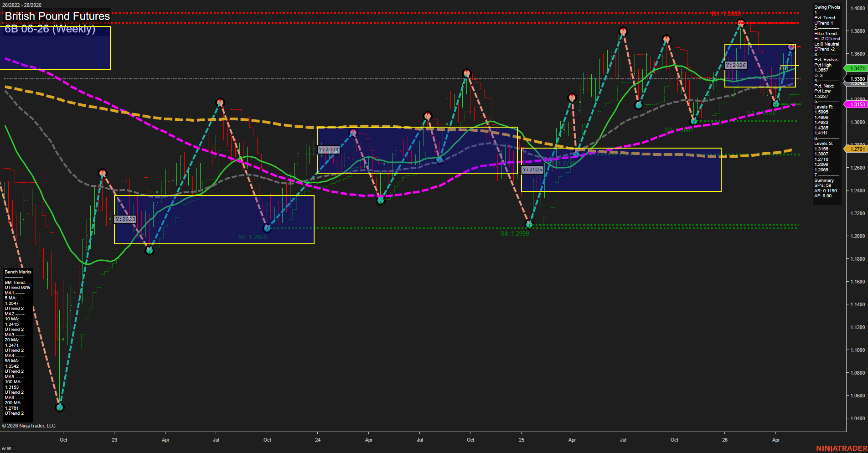868x453 pixels.
Task: Click the Y:2026 yearly range label
Action: 736,65
